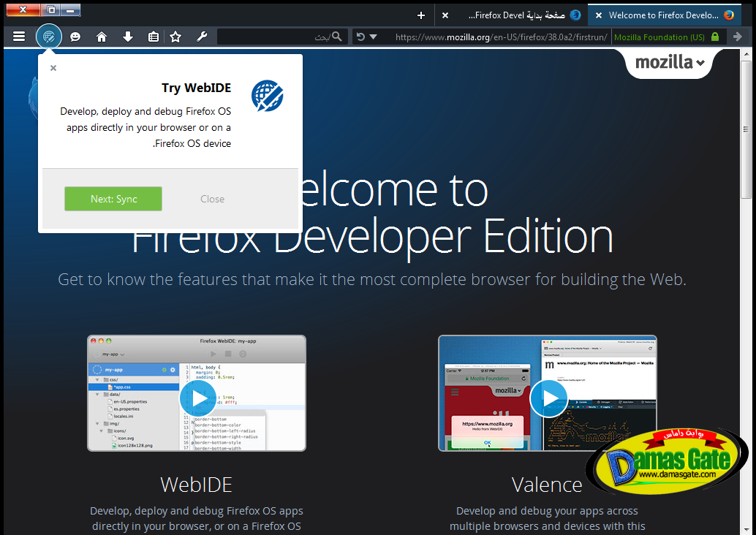Click the WebIDE globe icon in popup
The height and width of the screenshot is (535, 756).
(x=267, y=96)
